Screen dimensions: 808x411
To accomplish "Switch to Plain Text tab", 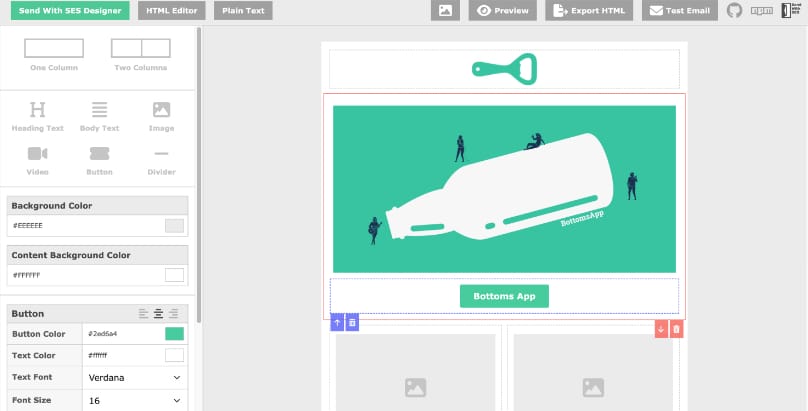I will click(x=243, y=11).
